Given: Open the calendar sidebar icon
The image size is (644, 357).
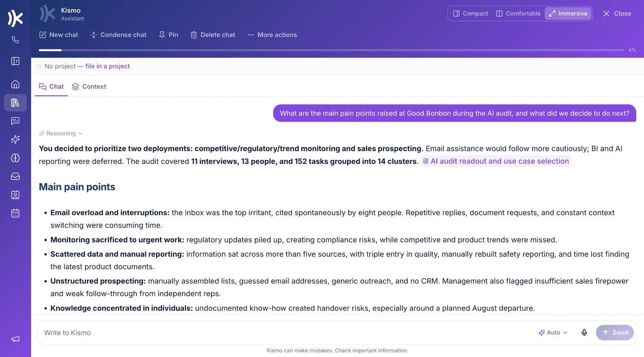Looking at the screenshot, I should click(x=15, y=214).
